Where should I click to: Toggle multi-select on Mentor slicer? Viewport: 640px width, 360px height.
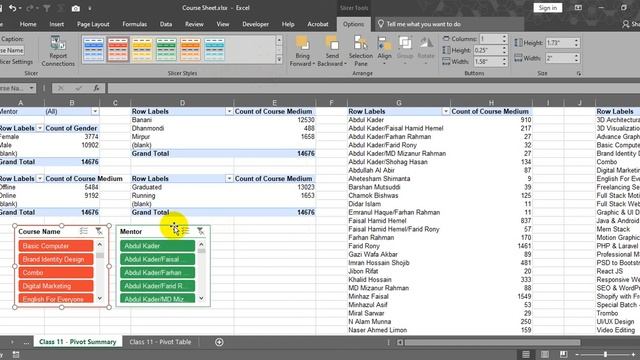185,231
